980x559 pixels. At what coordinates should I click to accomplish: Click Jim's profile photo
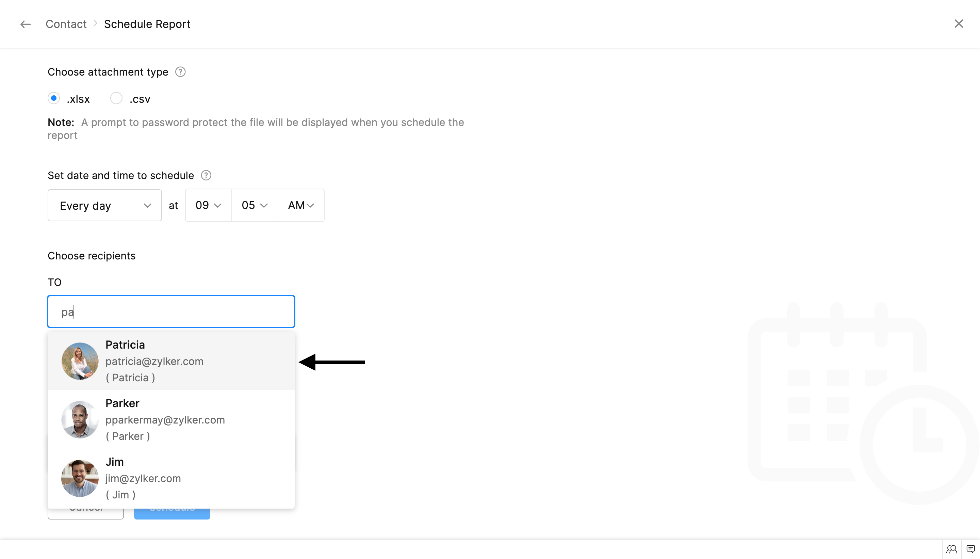[x=80, y=478]
